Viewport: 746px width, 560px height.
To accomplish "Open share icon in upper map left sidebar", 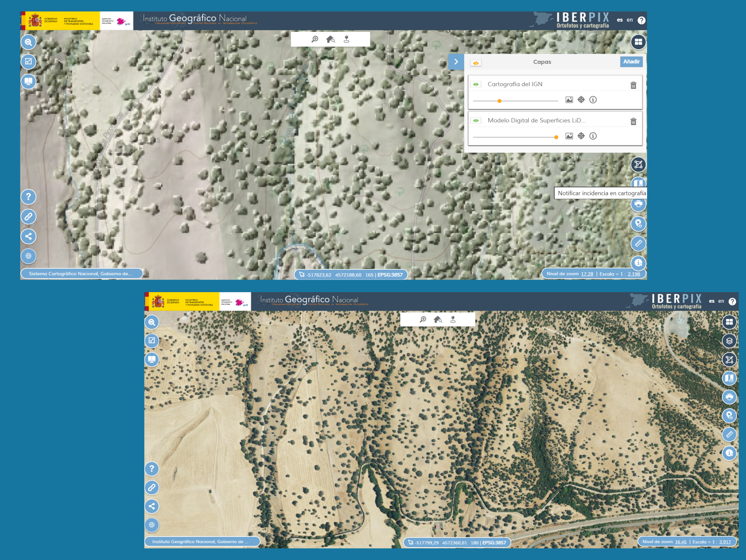I will 28,236.
